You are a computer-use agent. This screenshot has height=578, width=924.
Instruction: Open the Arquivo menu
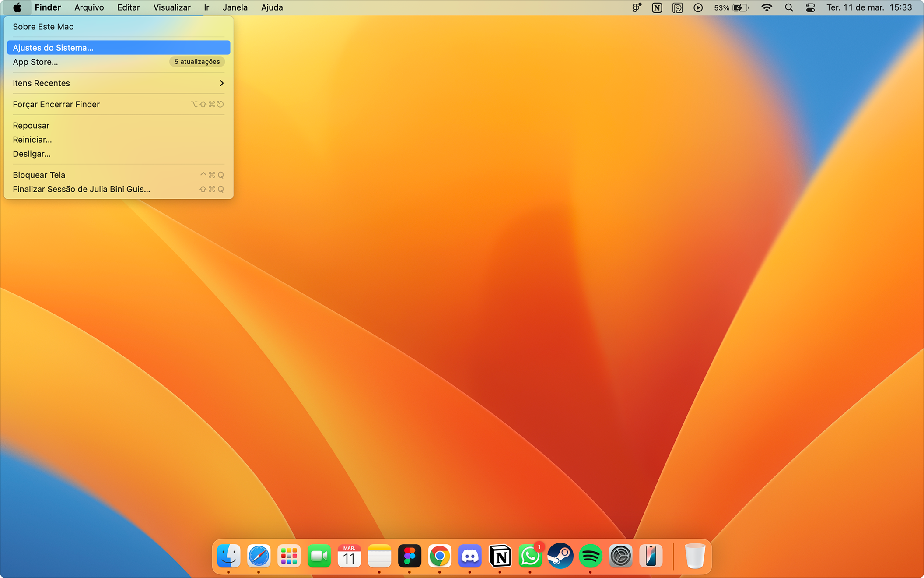click(x=89, y=7)
